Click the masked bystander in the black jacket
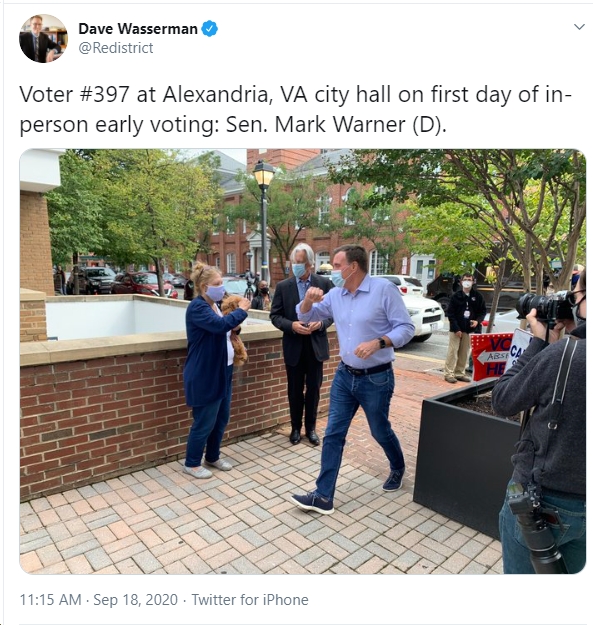 (464, 328)
